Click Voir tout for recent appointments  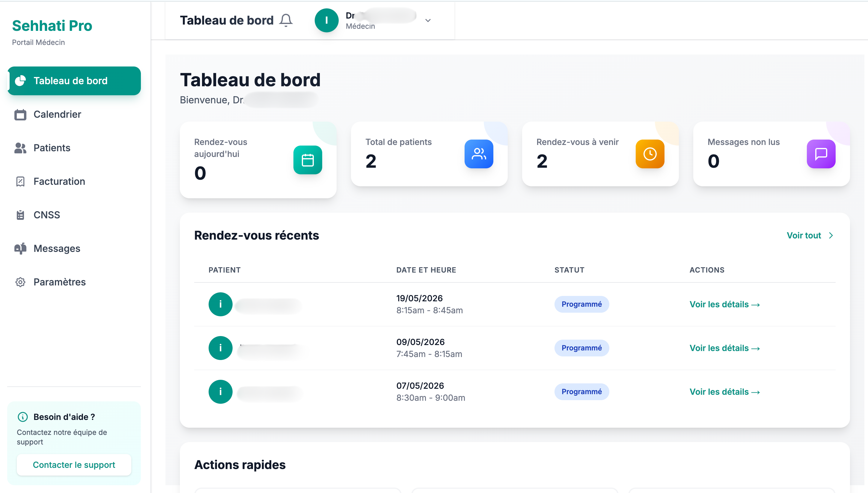point(804,235)
